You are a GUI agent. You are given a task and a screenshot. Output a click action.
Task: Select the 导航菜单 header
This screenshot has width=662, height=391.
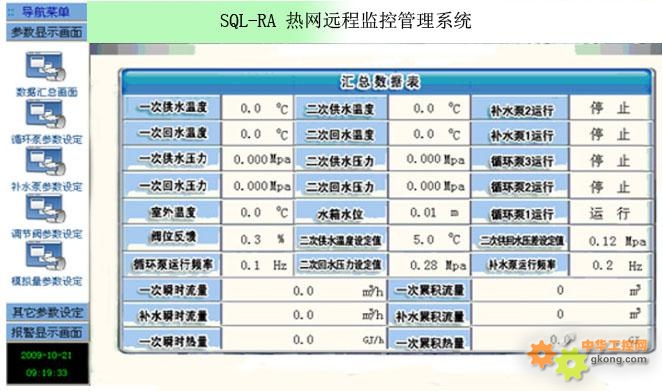(x=46, y=11)
